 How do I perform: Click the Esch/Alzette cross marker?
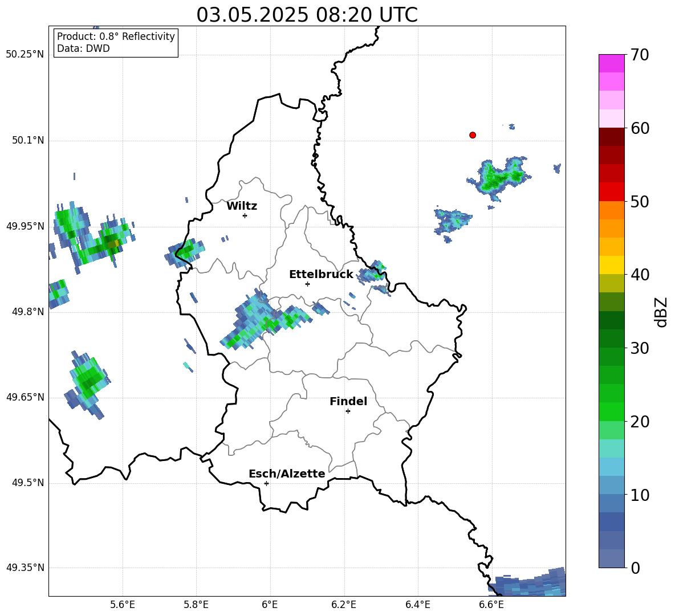tap(266, 483)
